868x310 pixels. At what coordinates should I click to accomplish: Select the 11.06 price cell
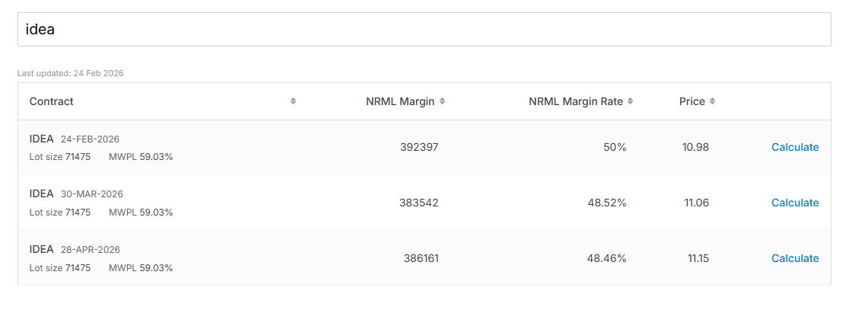695,203
